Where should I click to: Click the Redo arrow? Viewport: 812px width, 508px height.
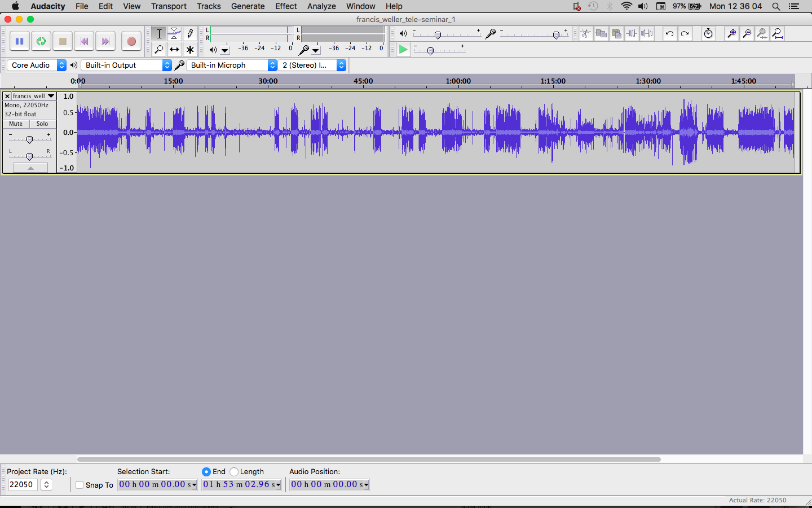click(685, 34)
